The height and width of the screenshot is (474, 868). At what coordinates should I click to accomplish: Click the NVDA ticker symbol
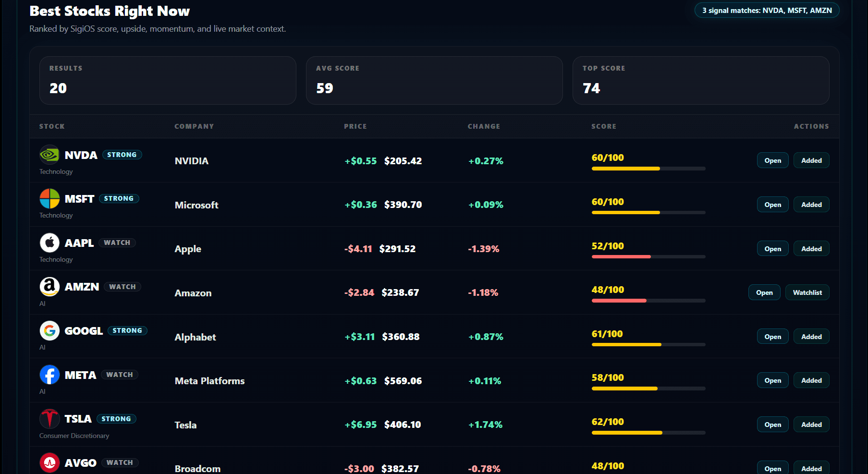coord(81,155)
